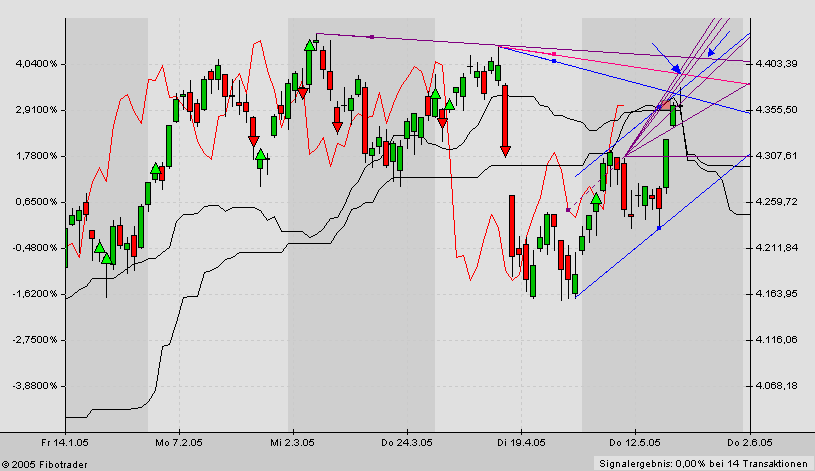
Task: Click the Fr 14.1.05 date label
Action: coord(65,443)
